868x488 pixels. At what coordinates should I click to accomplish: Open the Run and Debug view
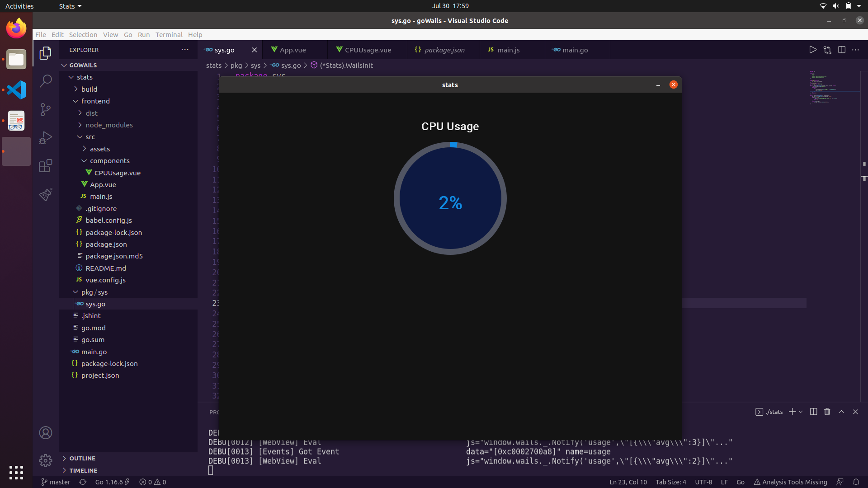click(x=46, y=137)
